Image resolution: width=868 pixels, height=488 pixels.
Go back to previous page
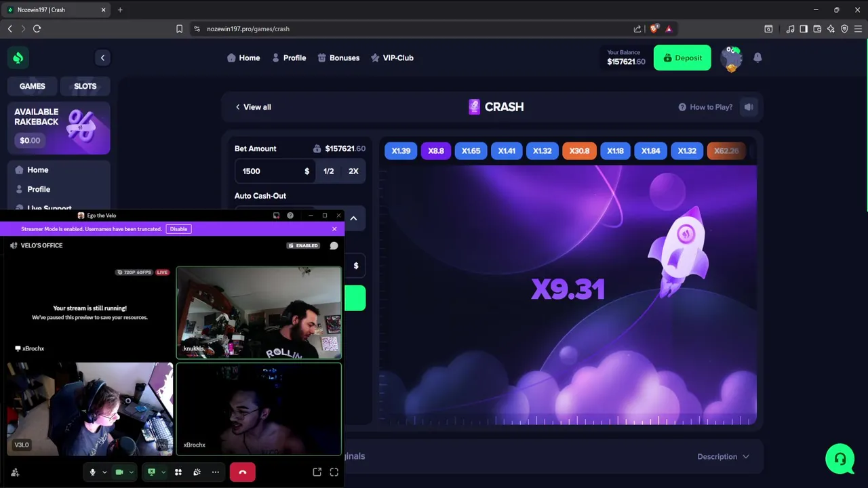(x=9, y=28)
